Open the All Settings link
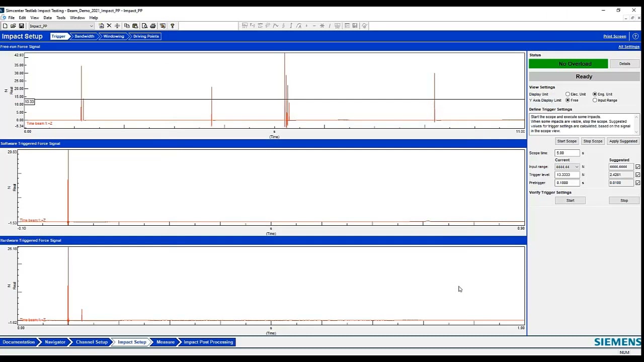 (x=629, y=47)
